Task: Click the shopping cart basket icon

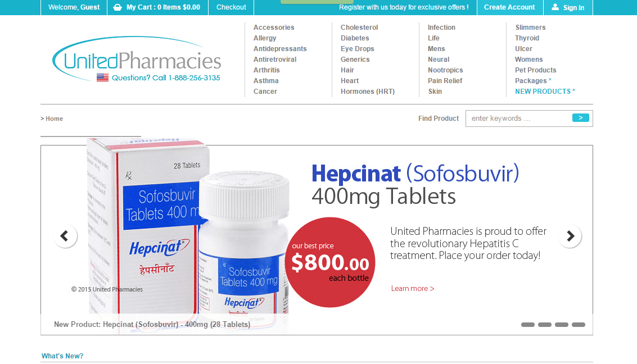Action: click(118, 7)
